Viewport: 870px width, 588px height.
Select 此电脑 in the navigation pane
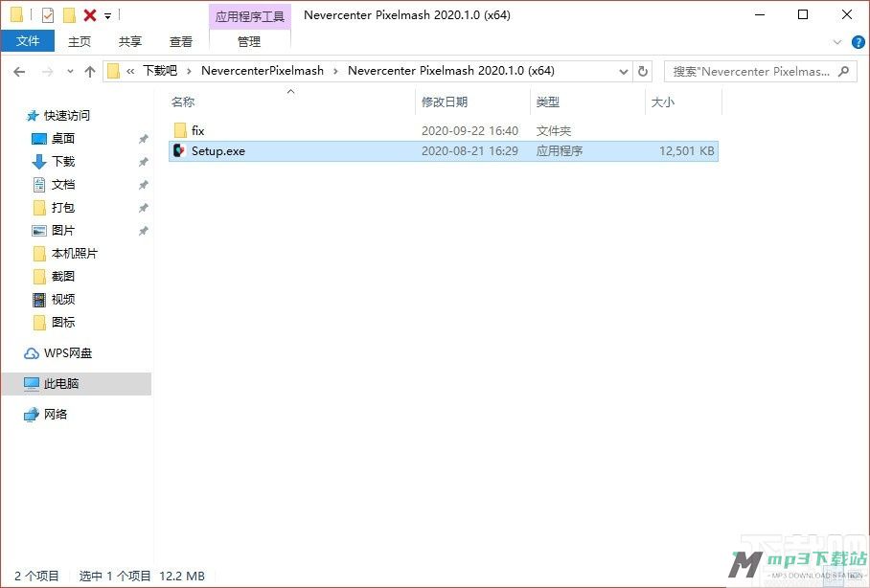[x=61, y=383]
